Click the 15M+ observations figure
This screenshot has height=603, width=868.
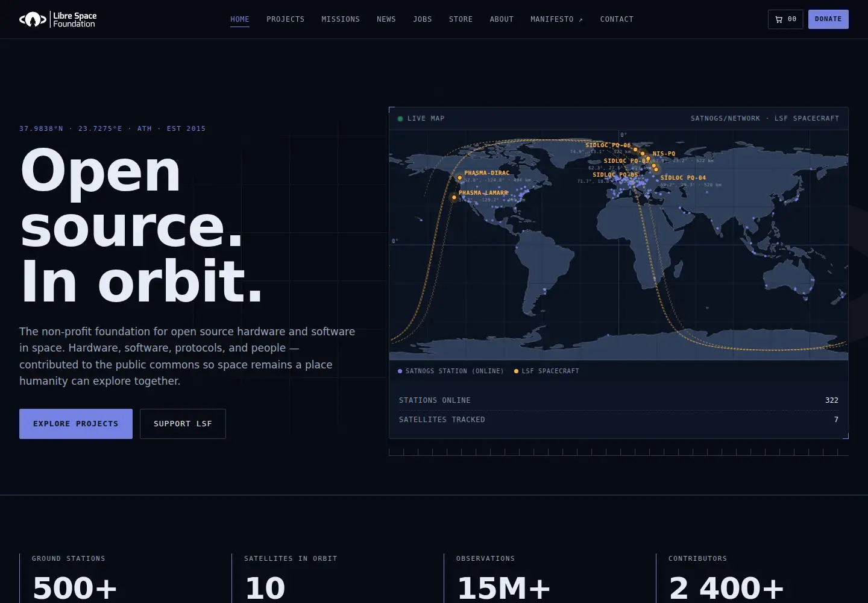coord(504,588)
